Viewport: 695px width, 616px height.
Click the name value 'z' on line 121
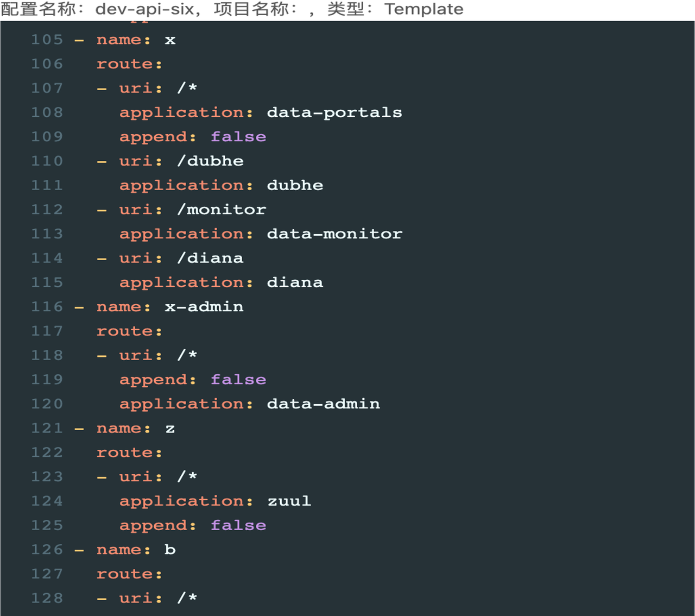coord(170,429)
